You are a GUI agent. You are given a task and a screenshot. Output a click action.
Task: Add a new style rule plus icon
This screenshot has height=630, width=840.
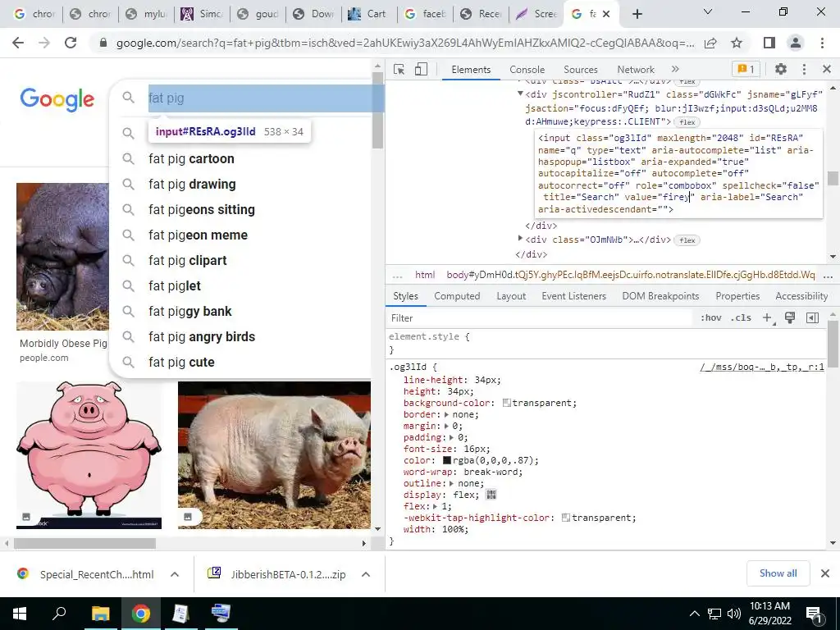768,318
